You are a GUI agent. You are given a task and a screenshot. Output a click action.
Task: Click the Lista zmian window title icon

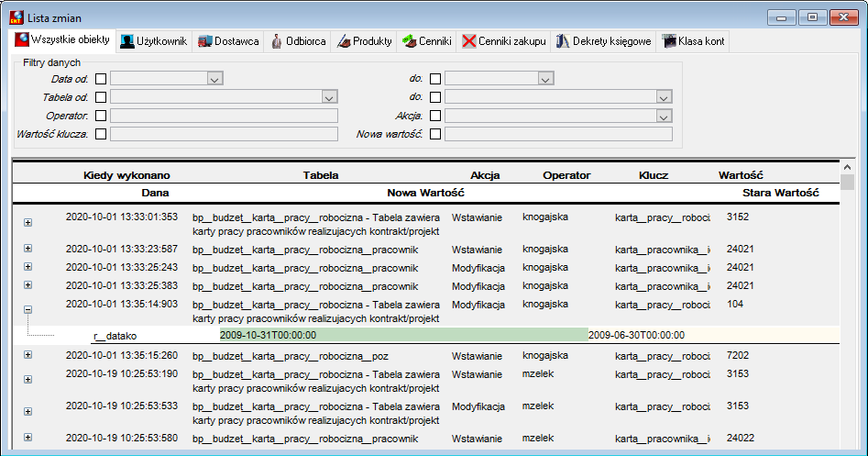16,17
